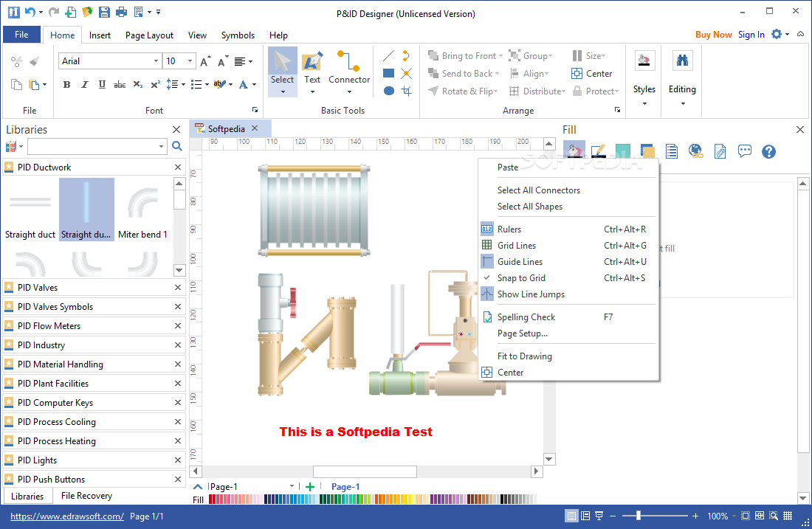Click the library search input field
The width and height of the screenshot is (812, 529).
[x=93, y=147]
